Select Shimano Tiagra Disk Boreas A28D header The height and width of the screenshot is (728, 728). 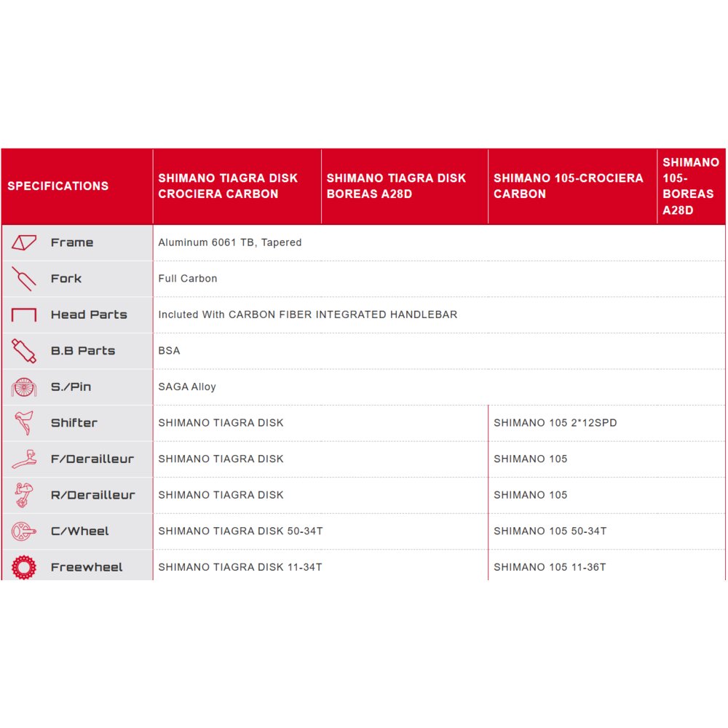pos(396,186)
